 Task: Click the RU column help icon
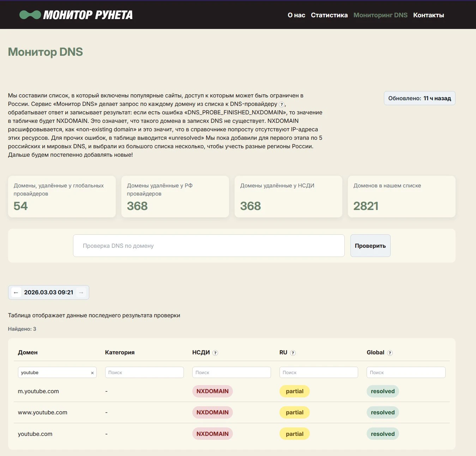293,353
